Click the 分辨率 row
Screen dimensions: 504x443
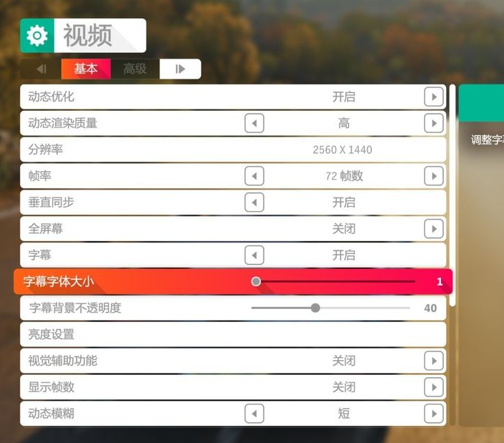tap(233, 150)
